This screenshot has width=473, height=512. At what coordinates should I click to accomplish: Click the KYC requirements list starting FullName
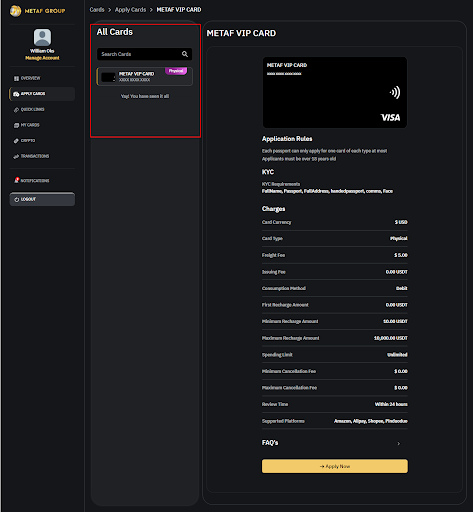click(x=327, y=191)
